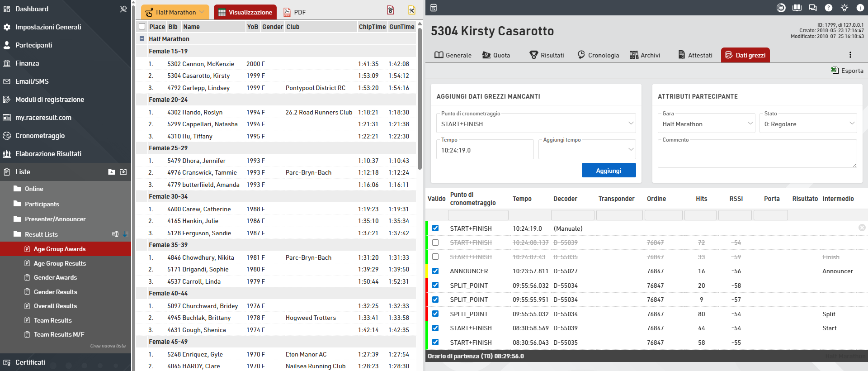This screenshot has height=371, width=868.
Task: Click the info circle icon at top right
Action: [859, 8]
